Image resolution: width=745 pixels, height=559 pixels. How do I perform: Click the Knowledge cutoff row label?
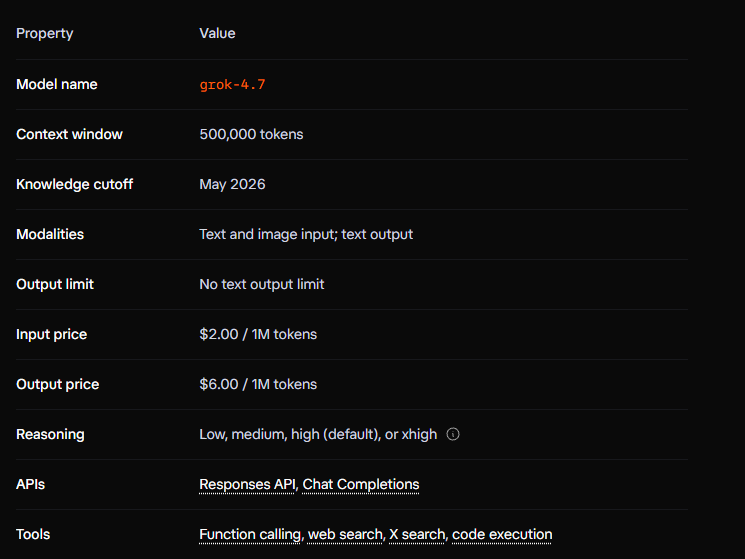75,184
